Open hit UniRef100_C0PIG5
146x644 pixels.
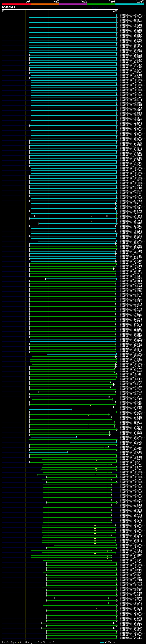click(x=131, y=32)
